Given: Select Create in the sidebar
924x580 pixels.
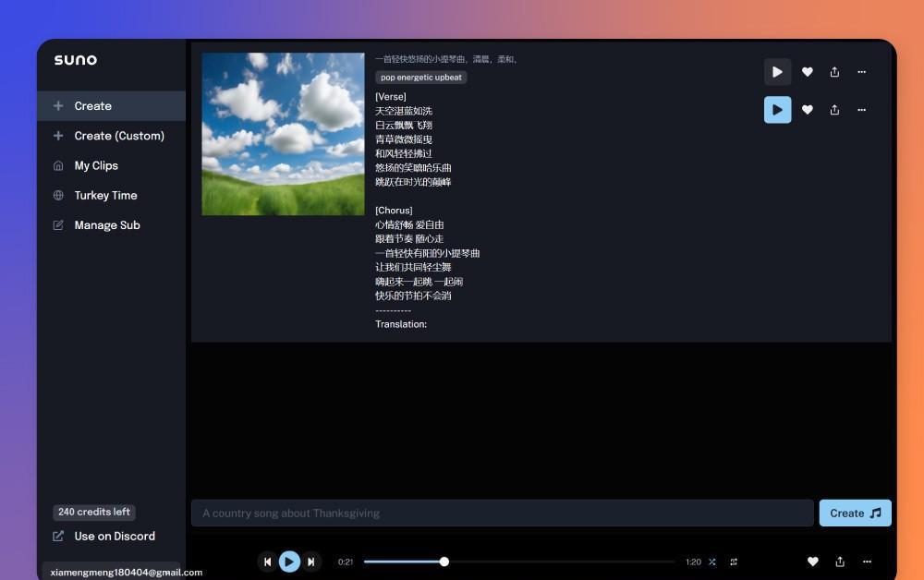Looking at the screenshot, I should 112,106.
